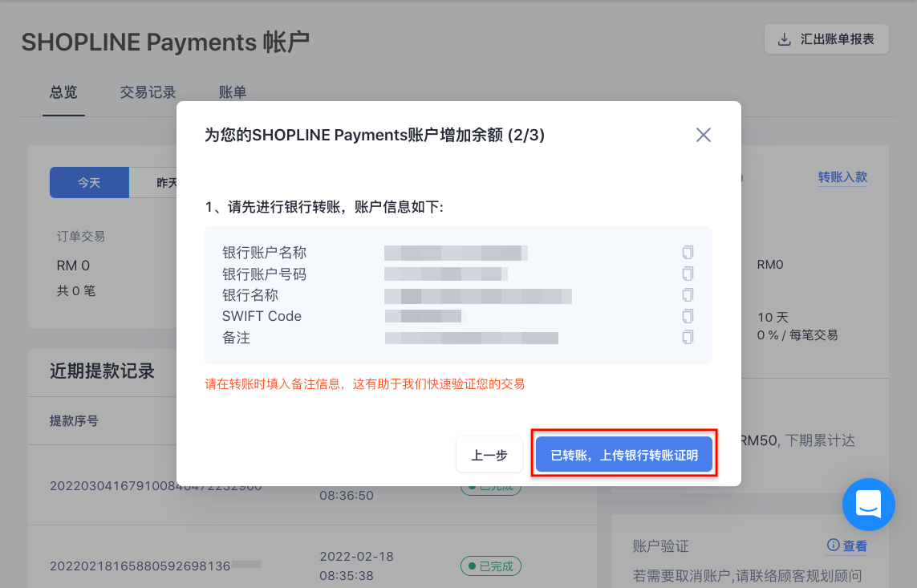Open the 转账入款 link
This screenshot has height=588, width=917.
coord(842,177)
